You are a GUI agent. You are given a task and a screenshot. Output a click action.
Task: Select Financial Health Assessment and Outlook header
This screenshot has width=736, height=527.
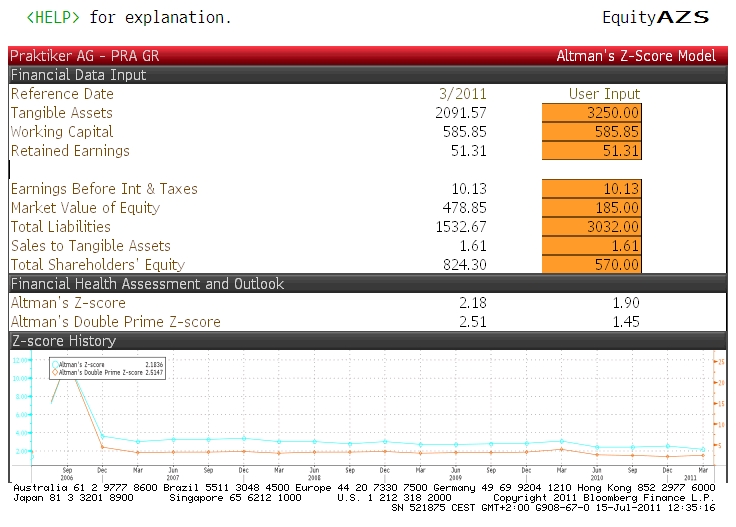147,284
